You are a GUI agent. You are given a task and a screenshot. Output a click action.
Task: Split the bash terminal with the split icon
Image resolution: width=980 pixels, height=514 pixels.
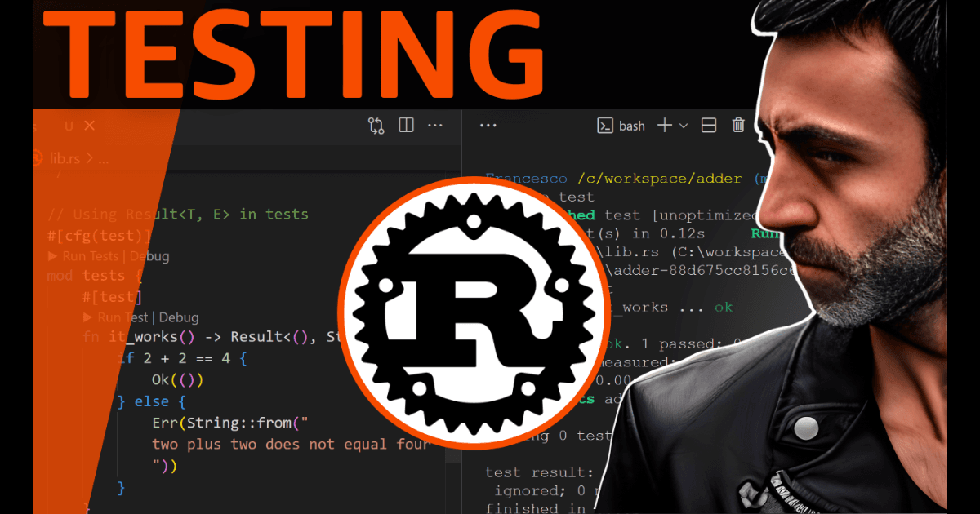point(709,125)
